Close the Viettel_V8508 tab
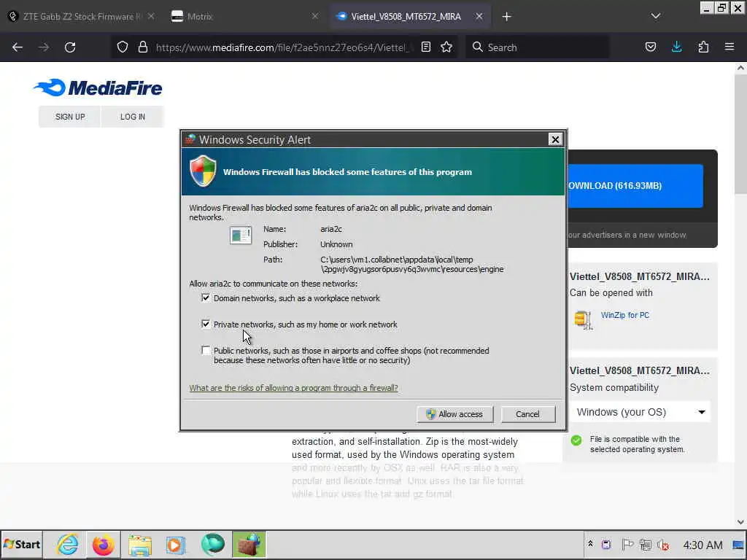This screenshot has height=560, width=747. click(479, 16)
